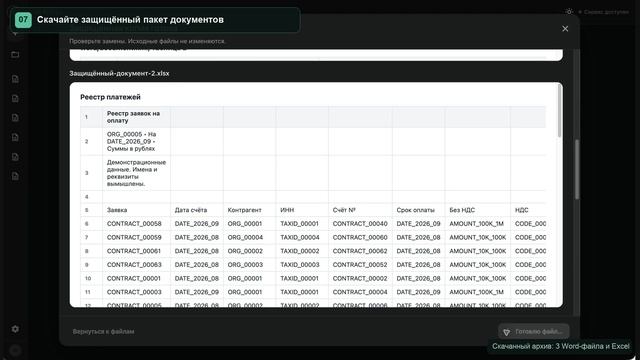This screenshot has width=640, height=360.
Task: Select invoice number cell CONTRACT_00002
Action: click(x=360, y=278)
